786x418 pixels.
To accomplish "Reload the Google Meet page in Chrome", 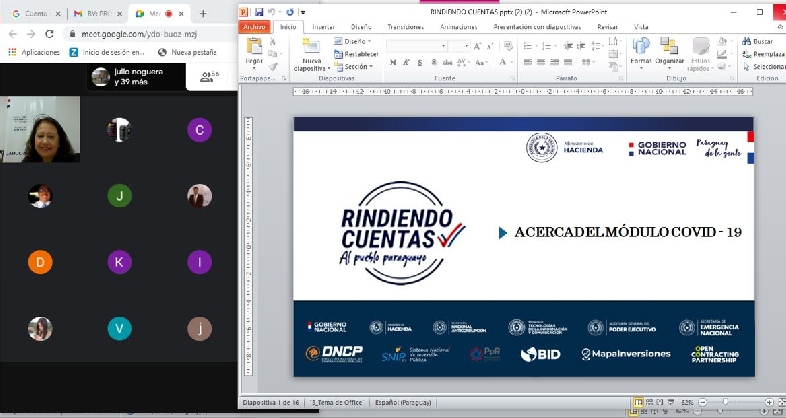I will (x=49, y=34).
